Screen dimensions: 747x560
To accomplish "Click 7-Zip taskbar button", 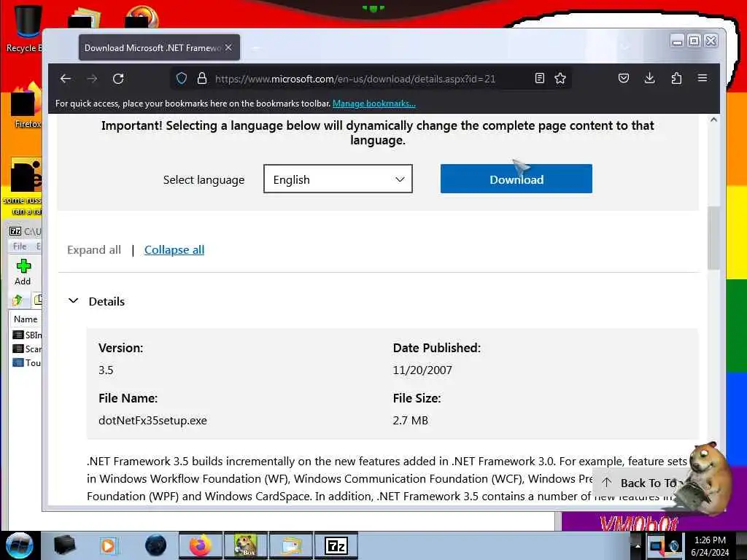I will 336,545.
